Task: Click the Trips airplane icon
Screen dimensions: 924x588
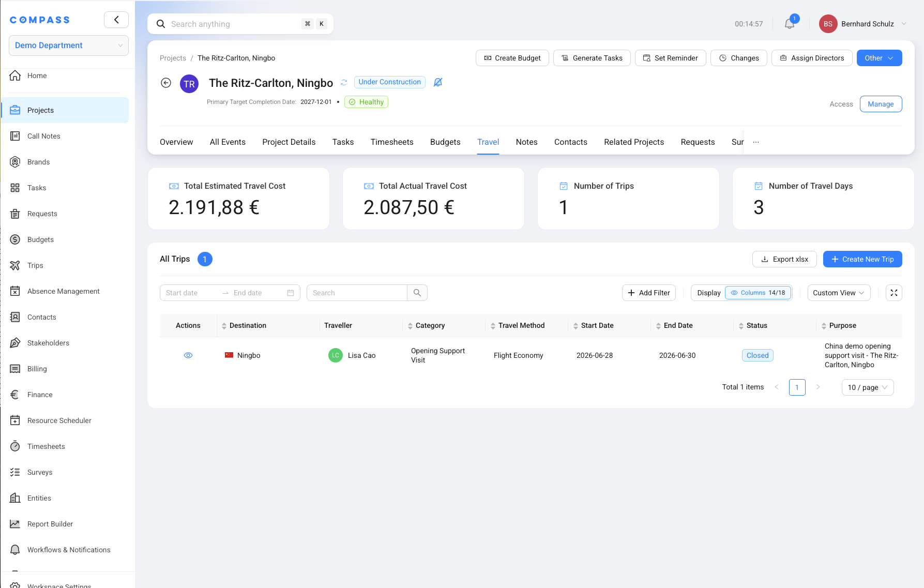Action: [x=15, y=265]
